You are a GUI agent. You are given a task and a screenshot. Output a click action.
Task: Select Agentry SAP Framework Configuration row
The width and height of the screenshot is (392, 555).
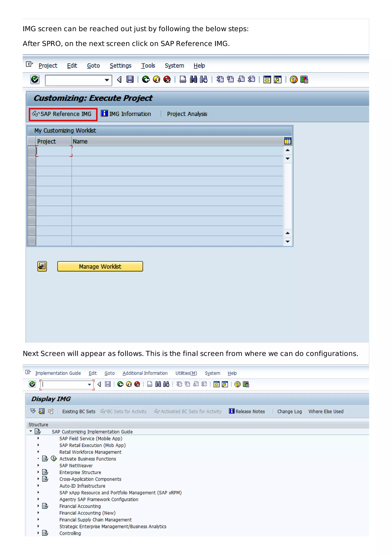point(99,499)
